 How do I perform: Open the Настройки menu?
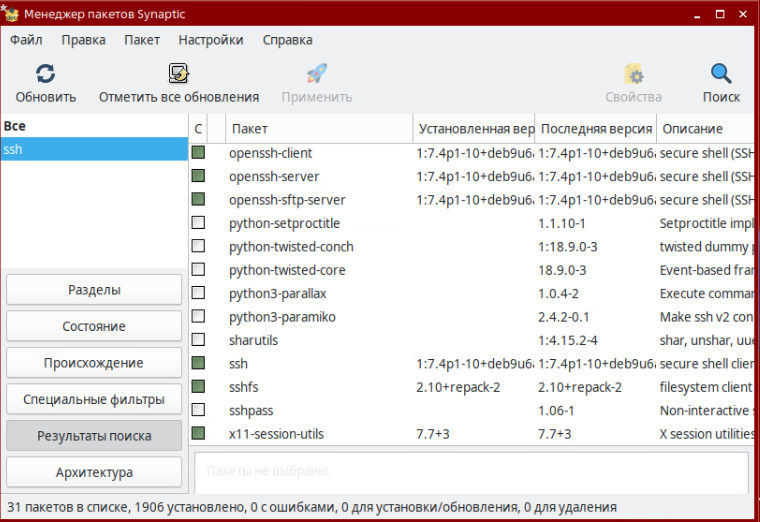pyautogui.click(x=211, y=40)
